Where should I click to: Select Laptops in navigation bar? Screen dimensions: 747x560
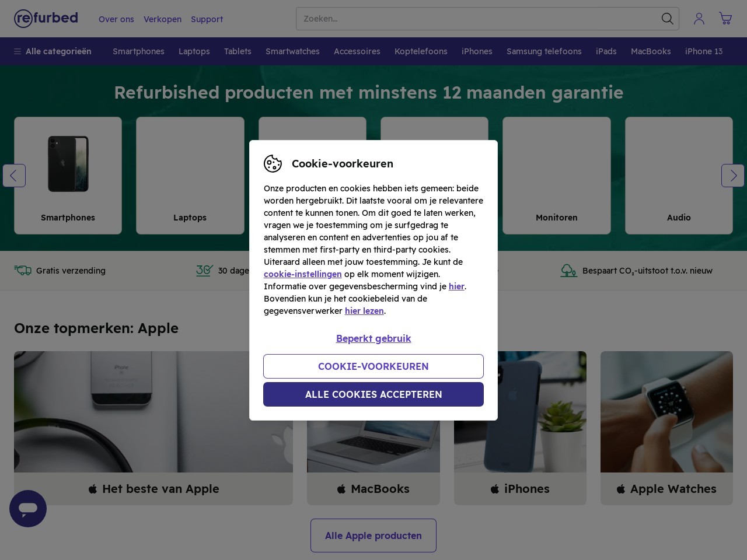click(194, 51)
